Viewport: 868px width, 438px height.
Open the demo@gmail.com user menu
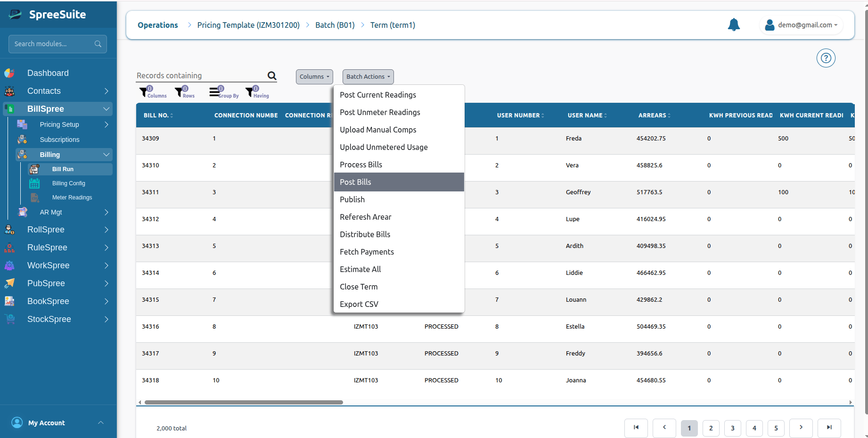pyautogui.click(x=801, y=25)
